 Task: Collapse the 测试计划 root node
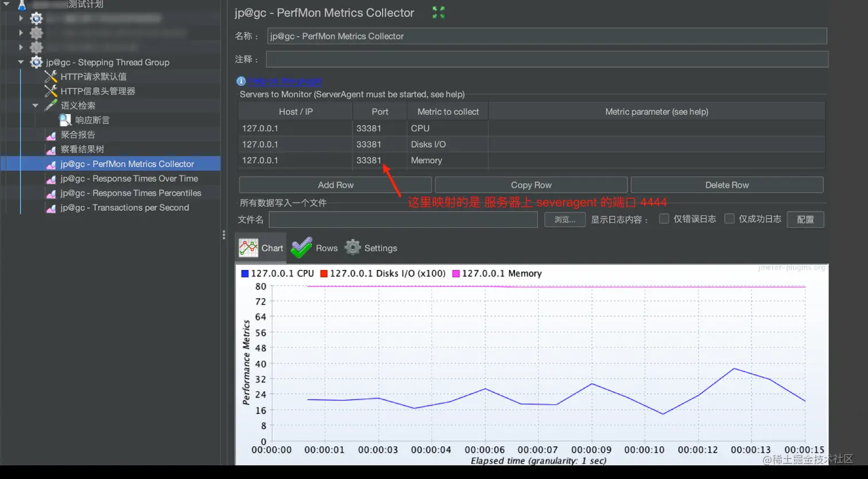pyautogui.click(x=6, y=4)
